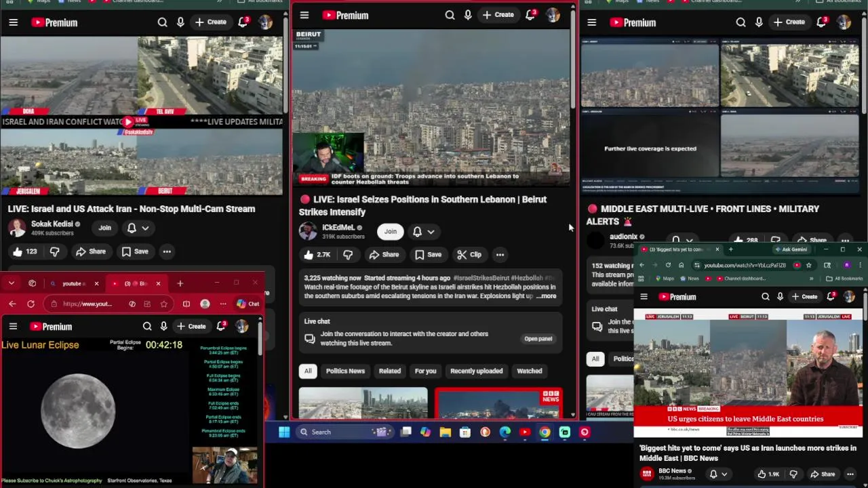This screenshot has height=488, width=868.
Task: Dislike the iCkEdMeL Beirut stream
Action: (348, 254)
